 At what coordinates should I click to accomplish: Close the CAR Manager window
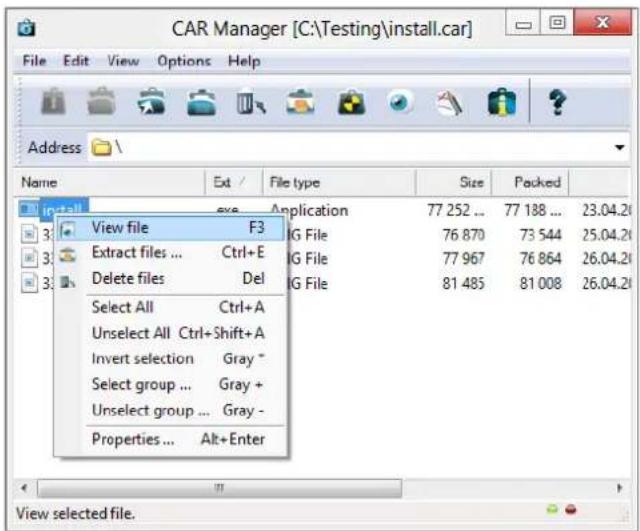click(x=603, y=22)
